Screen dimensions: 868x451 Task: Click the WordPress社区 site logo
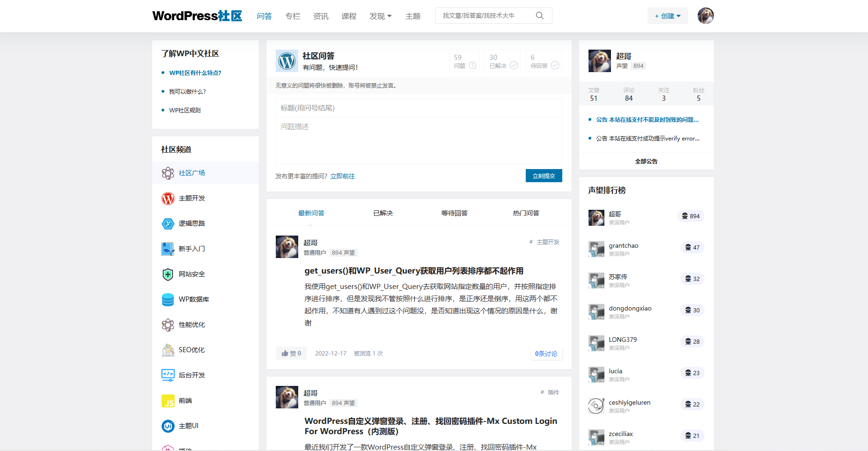197,16
